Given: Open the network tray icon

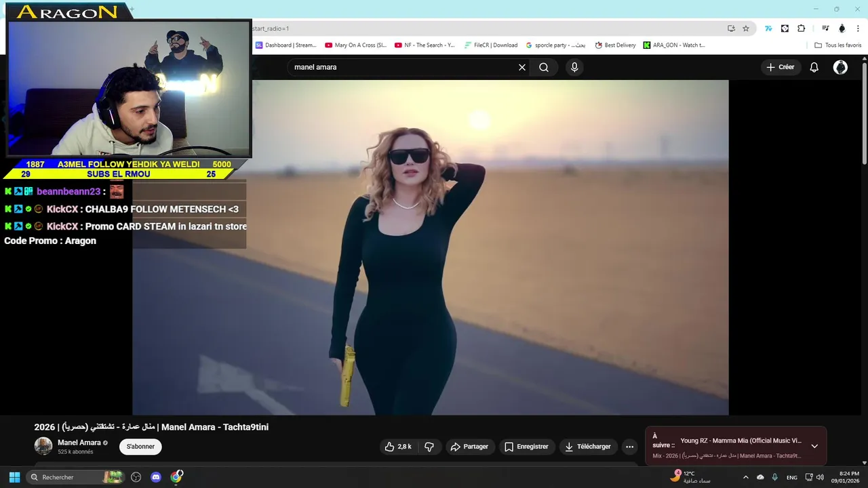Looking at the screenshot, I should coord(809,477).
